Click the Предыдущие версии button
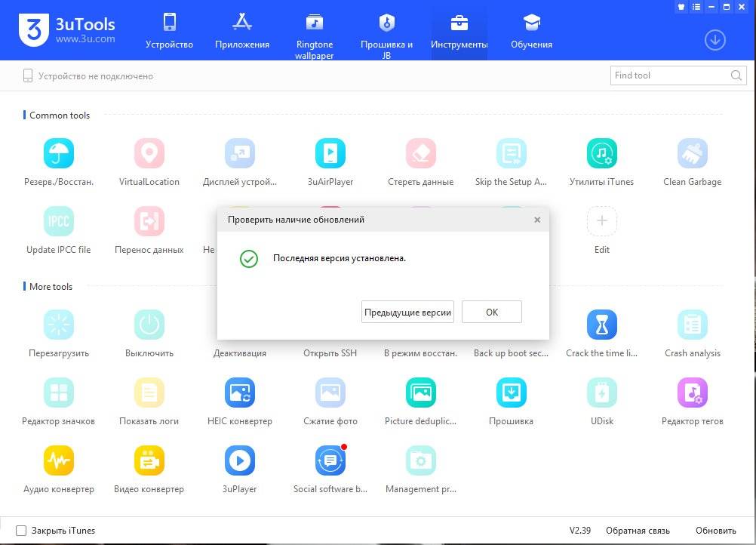 point(407,312)
